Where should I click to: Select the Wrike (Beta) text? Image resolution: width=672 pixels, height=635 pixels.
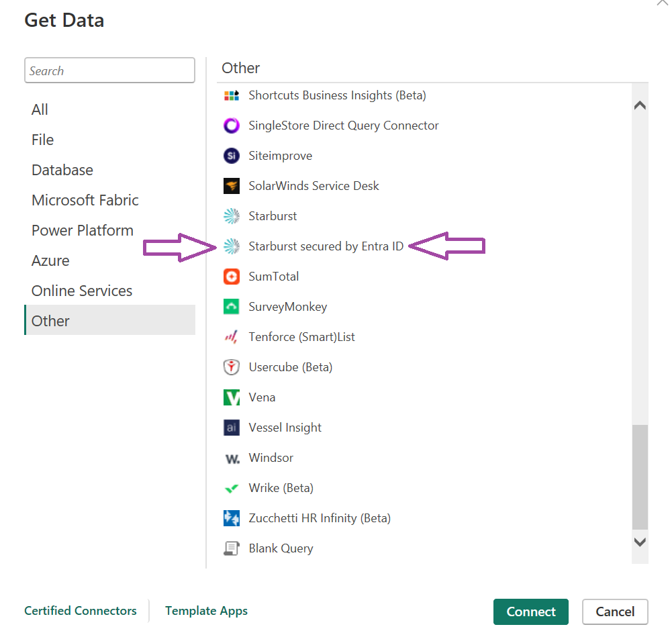click(x=281, y=488)
